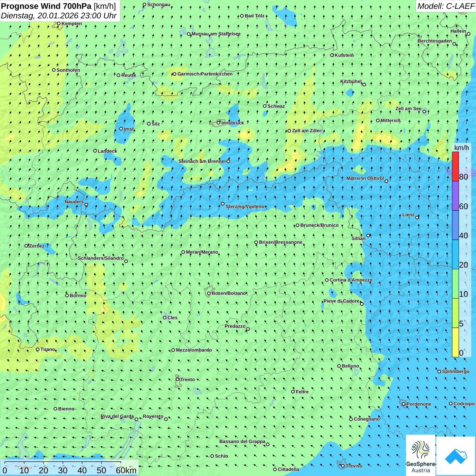Click the 'Riva del Garda' label
This screenshot has height=476, width=476.
coord(117,416)
